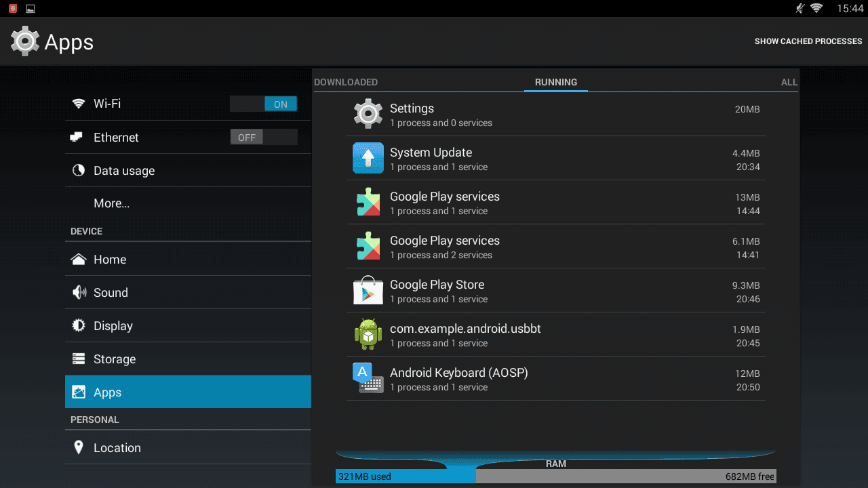
Task: Tap the Location pin icon
Action: [x=79, y=447]
